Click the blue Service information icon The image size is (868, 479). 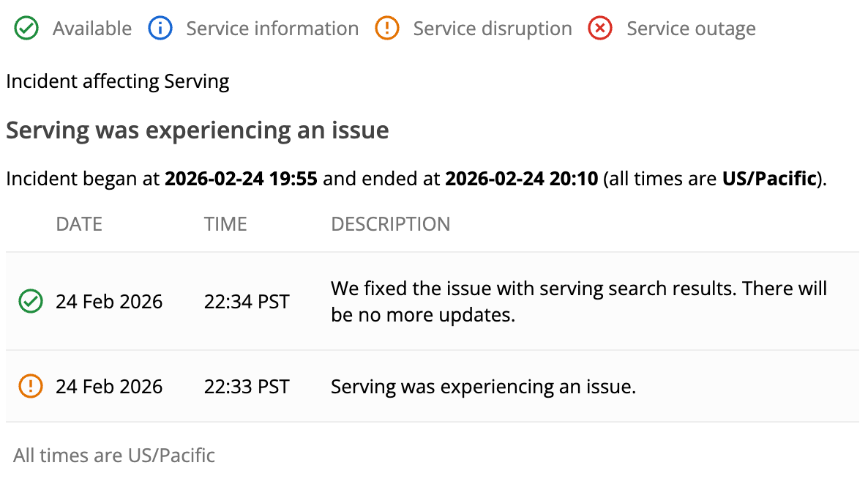coord(160,29)
